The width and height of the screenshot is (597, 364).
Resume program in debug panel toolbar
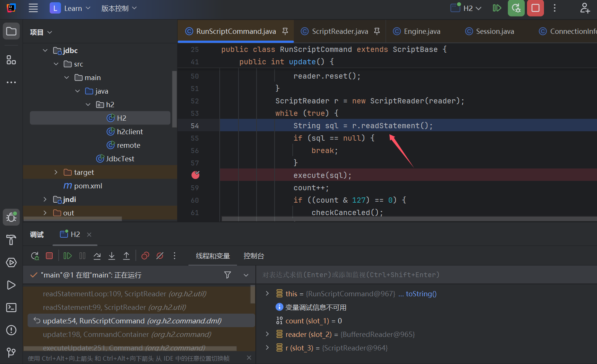click(68, 256)
